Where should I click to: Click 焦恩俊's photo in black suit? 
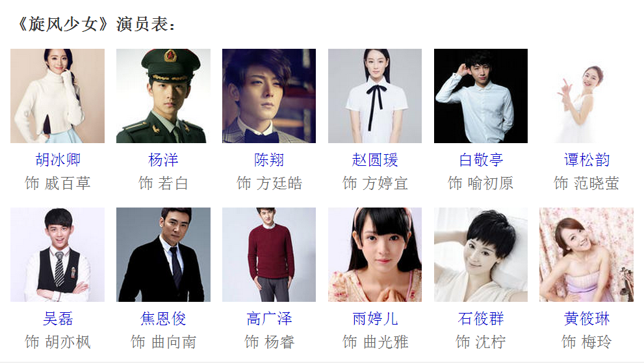tap(164, 254)
